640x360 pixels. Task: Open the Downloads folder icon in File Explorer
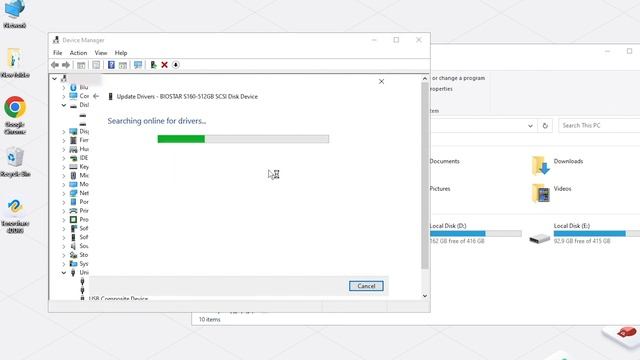(540, 165)
